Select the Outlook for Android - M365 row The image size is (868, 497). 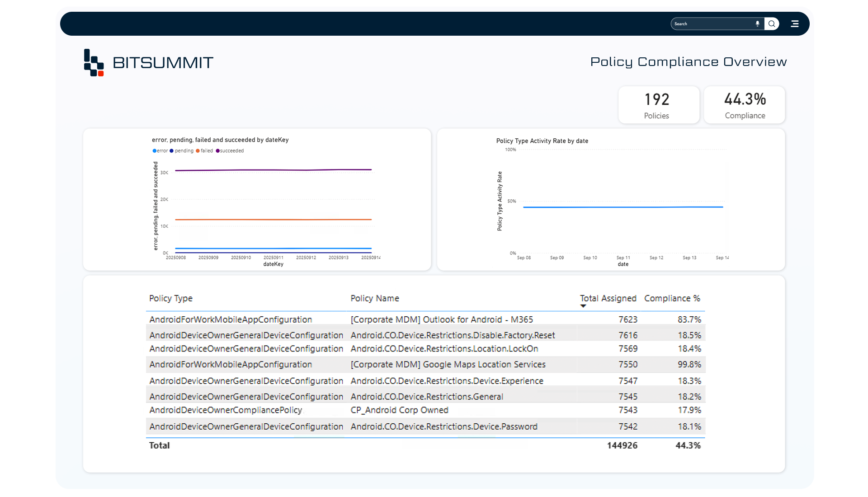pyautogui.click(x=441, y=319)
